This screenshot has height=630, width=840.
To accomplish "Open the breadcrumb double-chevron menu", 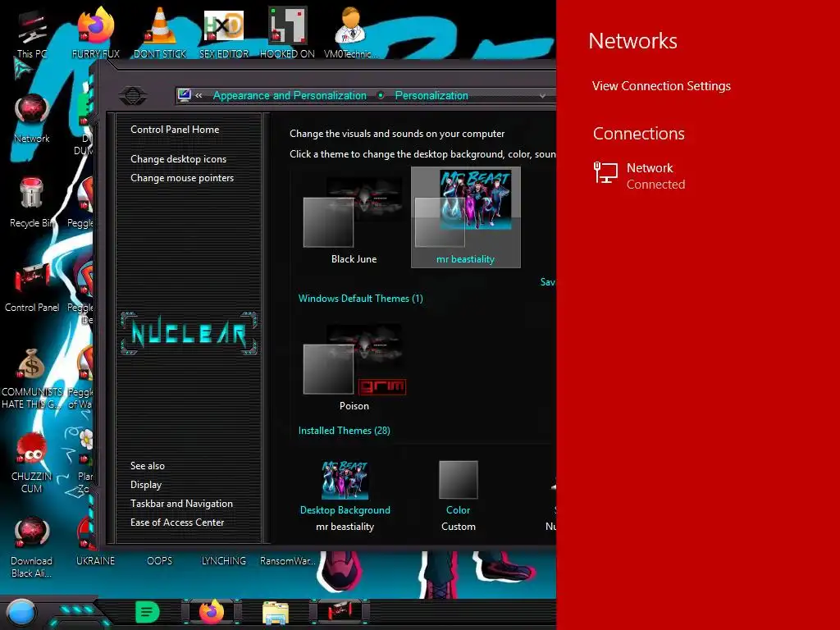I will [x=199, y=95].
